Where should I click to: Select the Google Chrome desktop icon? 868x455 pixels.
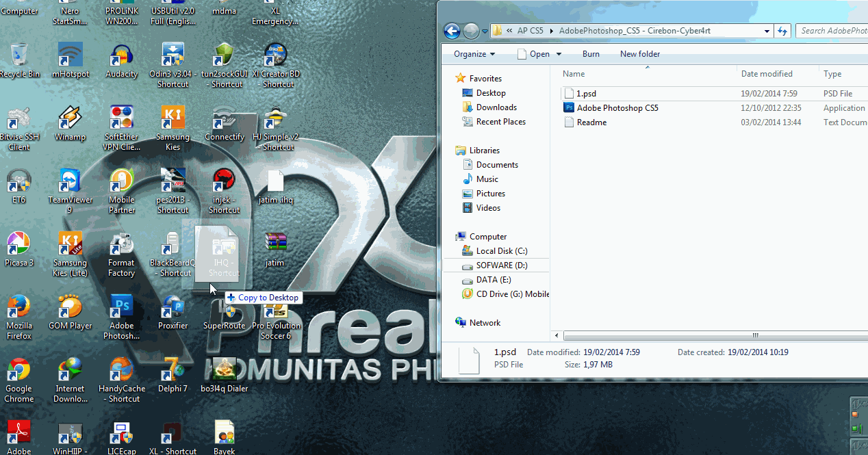click(19, 380)
